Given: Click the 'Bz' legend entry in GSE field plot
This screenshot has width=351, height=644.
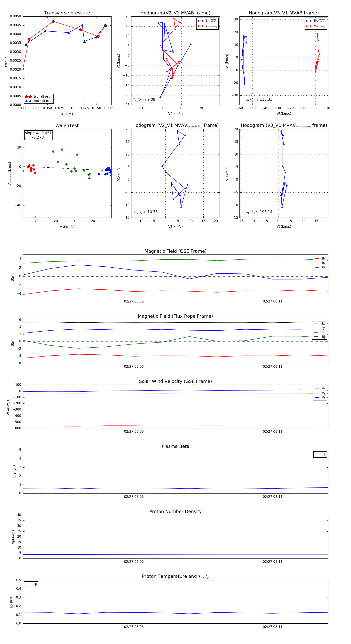Looking at the screenshot, I should coord(320,268).
